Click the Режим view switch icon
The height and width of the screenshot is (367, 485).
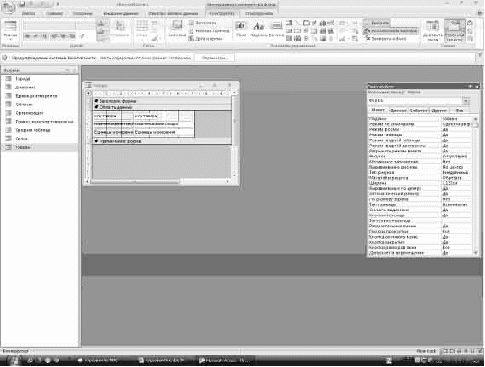[x=10, y=31]
